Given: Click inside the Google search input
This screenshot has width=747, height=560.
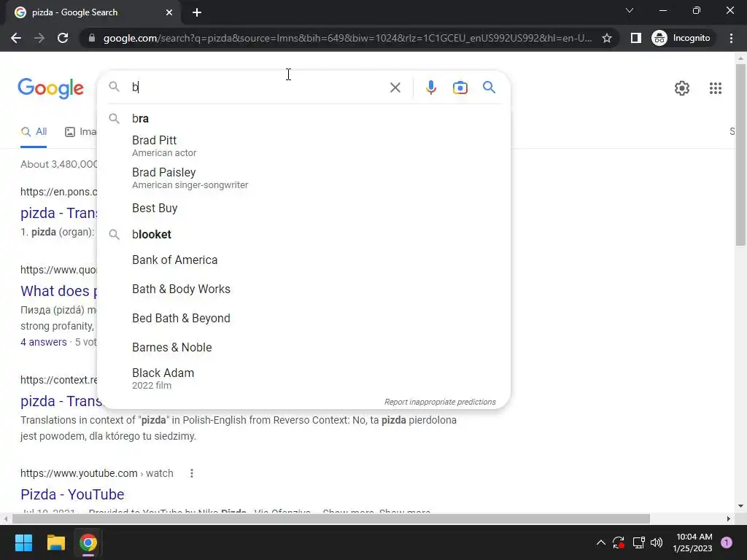Looking at the screenshot, I should (x=258, y=87).
